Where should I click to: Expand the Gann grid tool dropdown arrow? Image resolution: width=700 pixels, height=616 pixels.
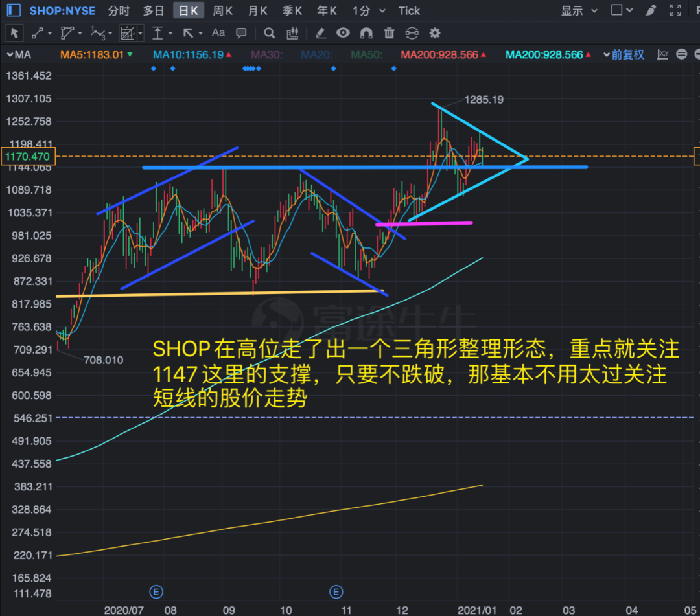[x=141, y=34]
